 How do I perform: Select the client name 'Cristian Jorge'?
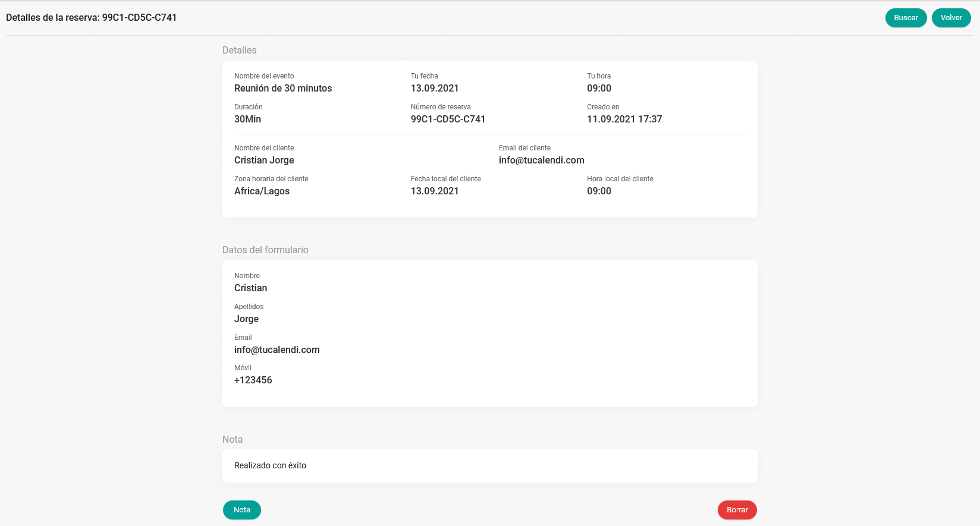pos(264,160)
